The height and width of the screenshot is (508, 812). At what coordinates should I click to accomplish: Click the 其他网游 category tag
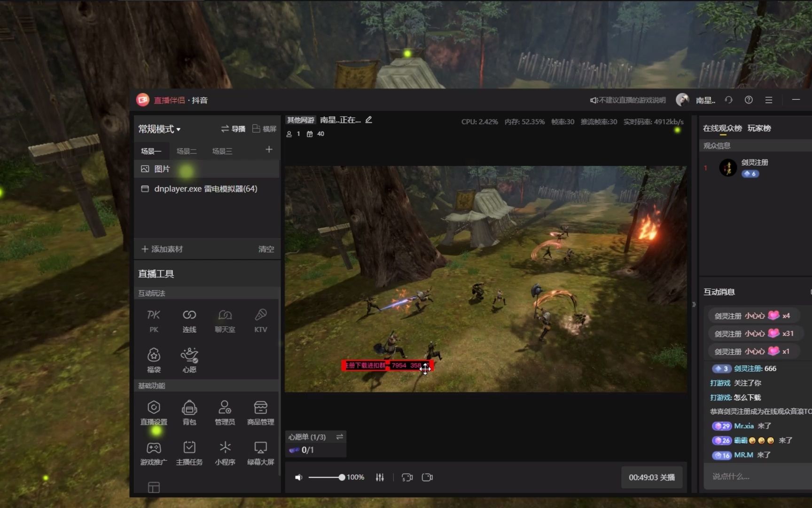coord(301,120)
